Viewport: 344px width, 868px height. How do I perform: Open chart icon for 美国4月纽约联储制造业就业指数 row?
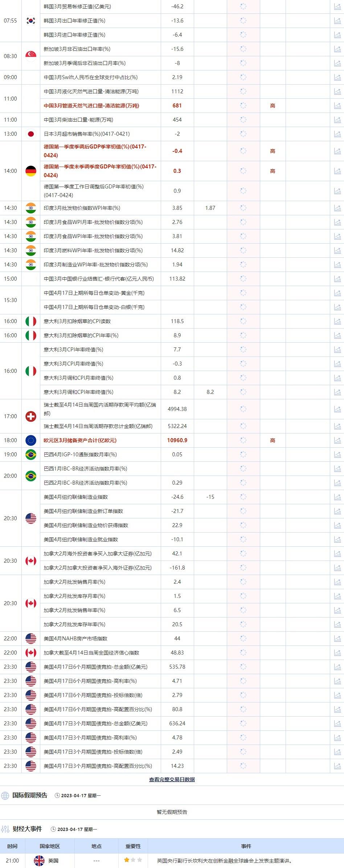coord(337,539)
